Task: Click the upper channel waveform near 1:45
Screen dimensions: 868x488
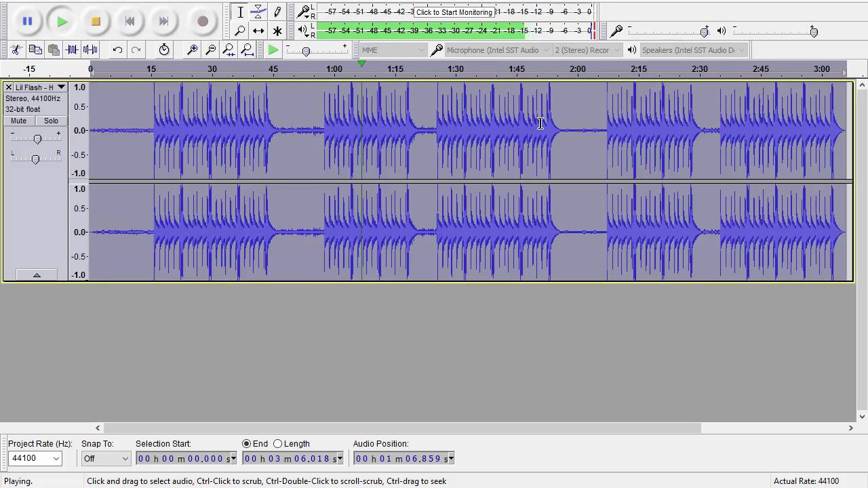Action: pyautogui.click(x=517, y=130)
